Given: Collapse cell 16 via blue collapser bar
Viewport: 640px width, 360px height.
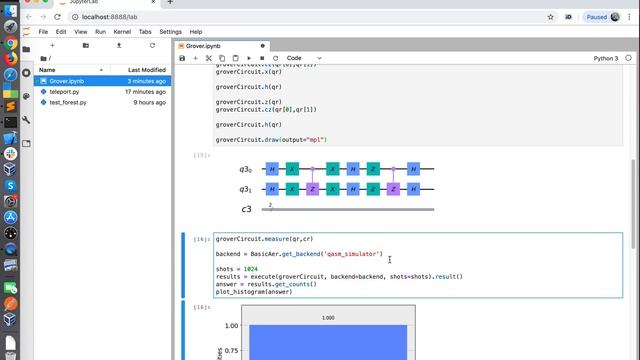Looking at the screenshot, I should 183,265.
